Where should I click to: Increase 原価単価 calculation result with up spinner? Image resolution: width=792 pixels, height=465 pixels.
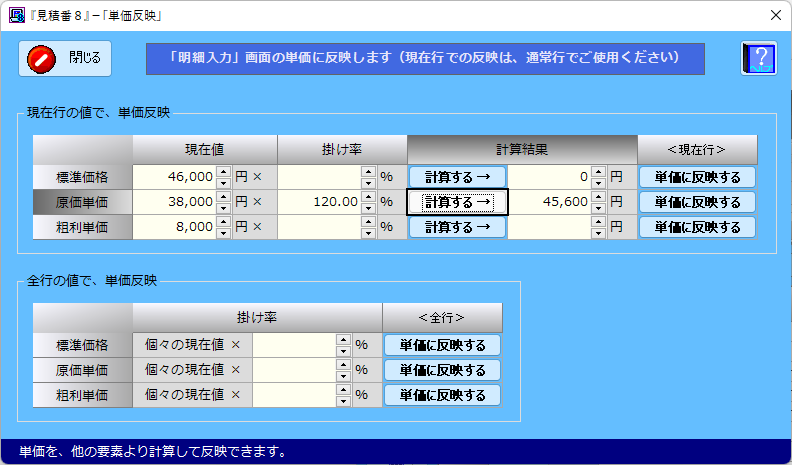[598, 196]
